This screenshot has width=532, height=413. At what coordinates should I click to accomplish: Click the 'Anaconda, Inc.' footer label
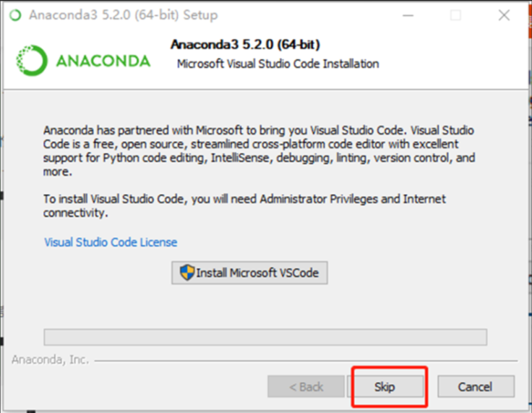[51, 359]
